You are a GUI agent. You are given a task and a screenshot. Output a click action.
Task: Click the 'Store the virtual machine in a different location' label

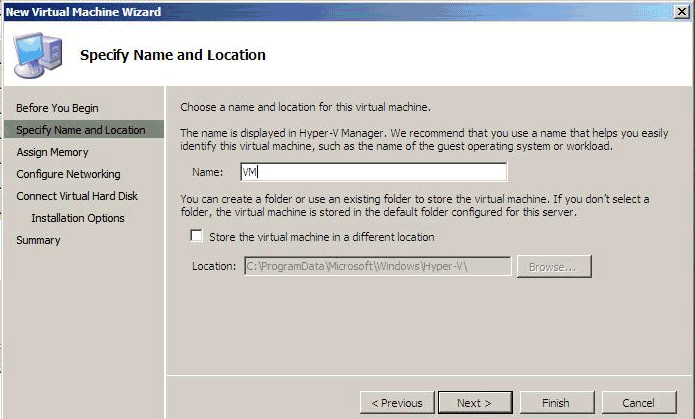pos(322,238)
